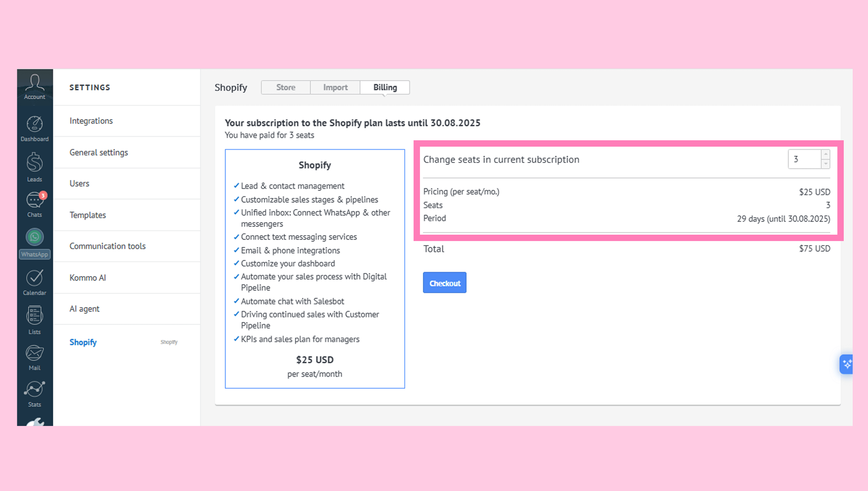
Task: Click 'You have paid for 3 seats' text
Action: pyautogui.click(x=269, y=135)
